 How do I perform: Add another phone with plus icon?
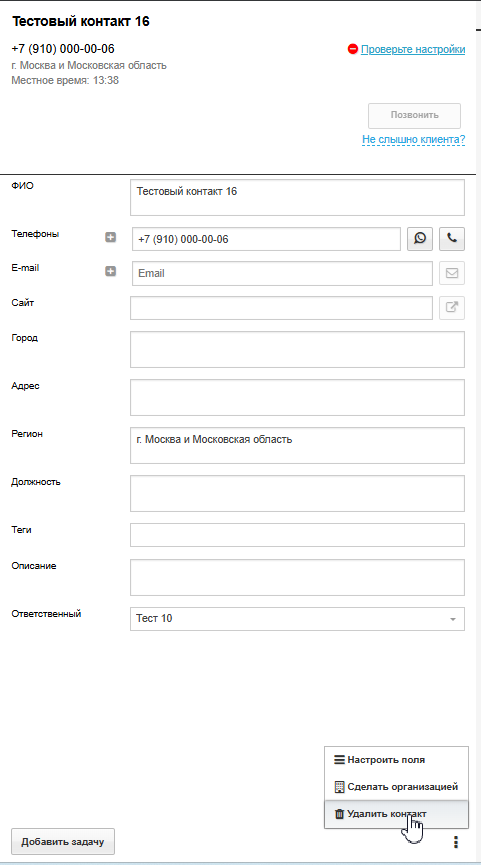pos(110,237)
